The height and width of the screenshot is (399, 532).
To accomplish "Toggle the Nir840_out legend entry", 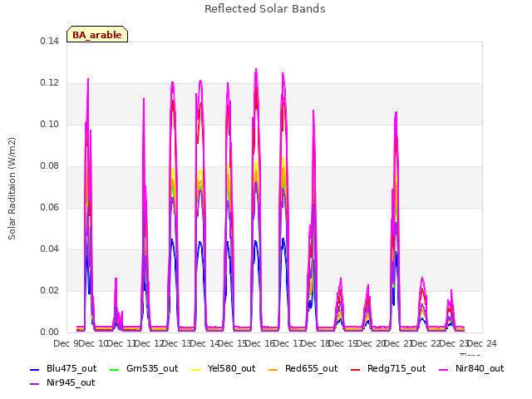I will pyautogui.click(x=471, y=369).
